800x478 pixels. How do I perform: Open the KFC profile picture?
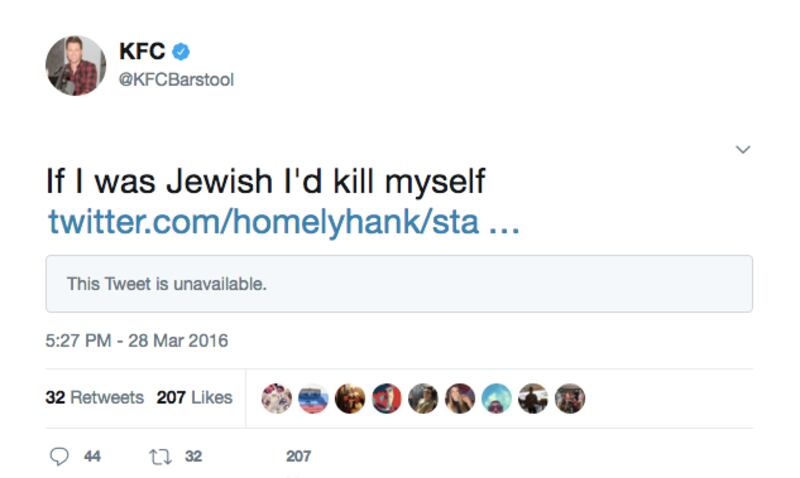[75, 66]
